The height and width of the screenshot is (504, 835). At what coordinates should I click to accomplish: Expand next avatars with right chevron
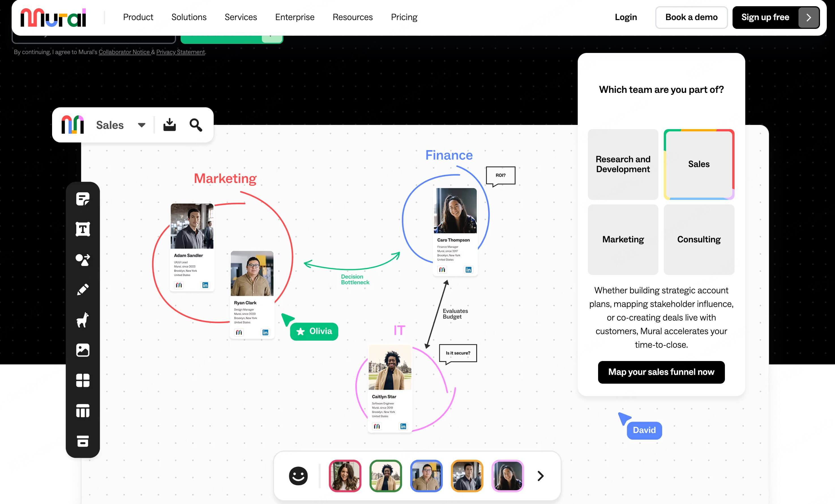click(541, 476)
